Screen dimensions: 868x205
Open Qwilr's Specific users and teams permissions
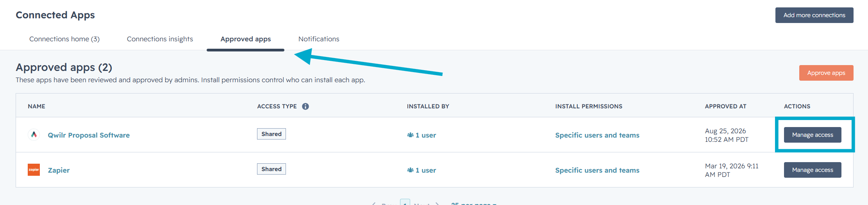point(597,135)
